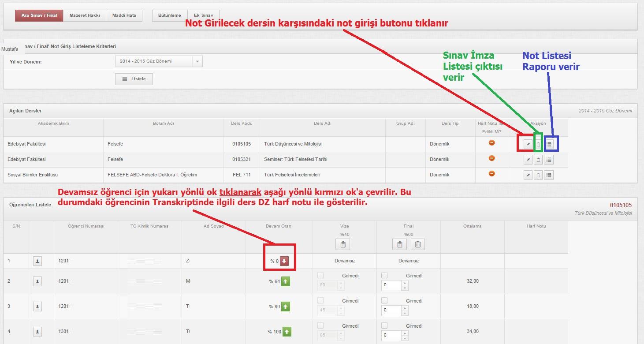Open list report icon for Türk Felsefesi İncelemeleri
The width and height of the screenshot is (644, 344).
tap(549, 175)
